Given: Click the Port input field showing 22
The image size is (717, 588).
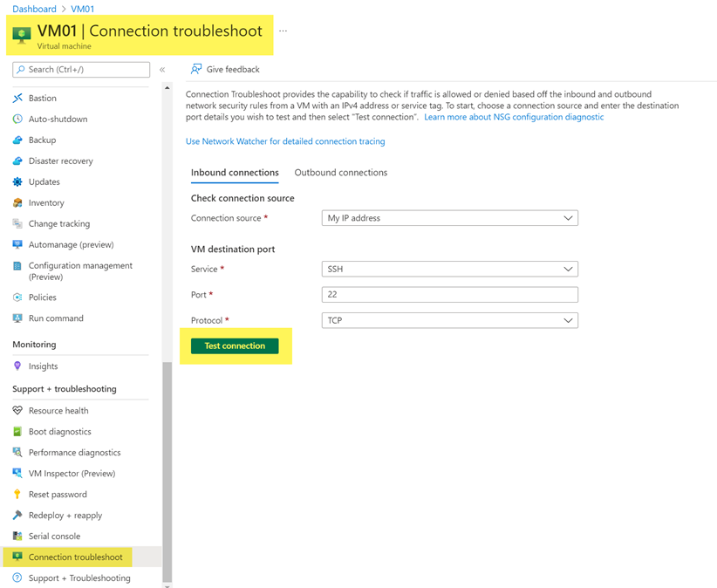Looking at the screenshot, I should (449, 295).
